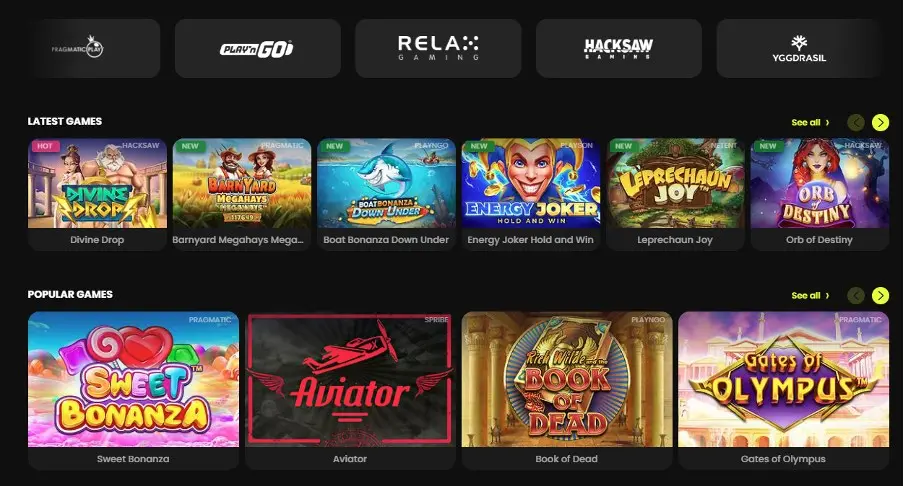Go back in Popular Games carousel
Viewport: 904px width, 486px height.
[856, 295]
